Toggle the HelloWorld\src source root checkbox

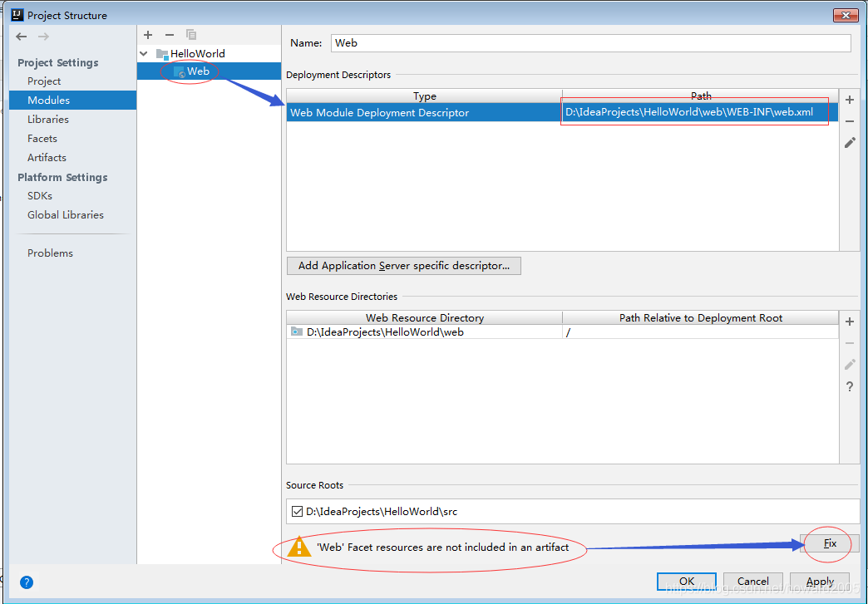coord(297,512)
